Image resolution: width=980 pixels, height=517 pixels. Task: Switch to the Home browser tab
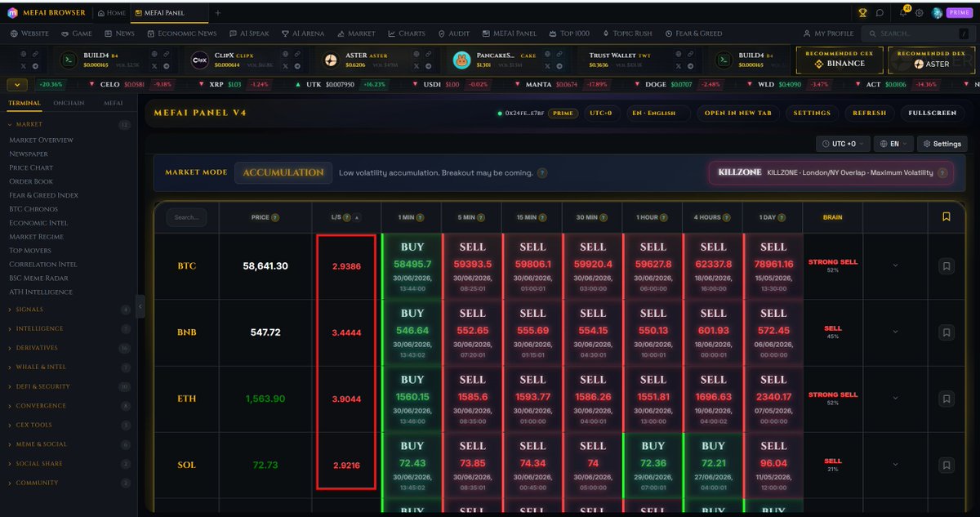point(111,13)
